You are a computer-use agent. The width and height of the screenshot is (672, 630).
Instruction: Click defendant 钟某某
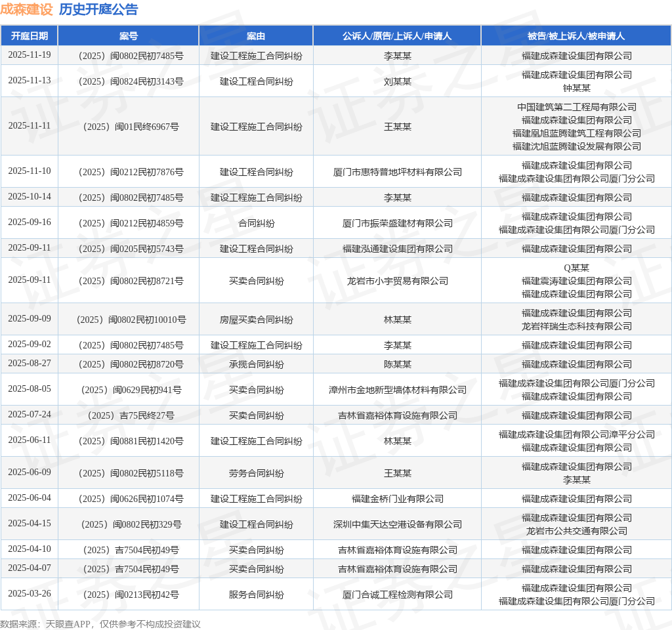[x=576, y=88]
